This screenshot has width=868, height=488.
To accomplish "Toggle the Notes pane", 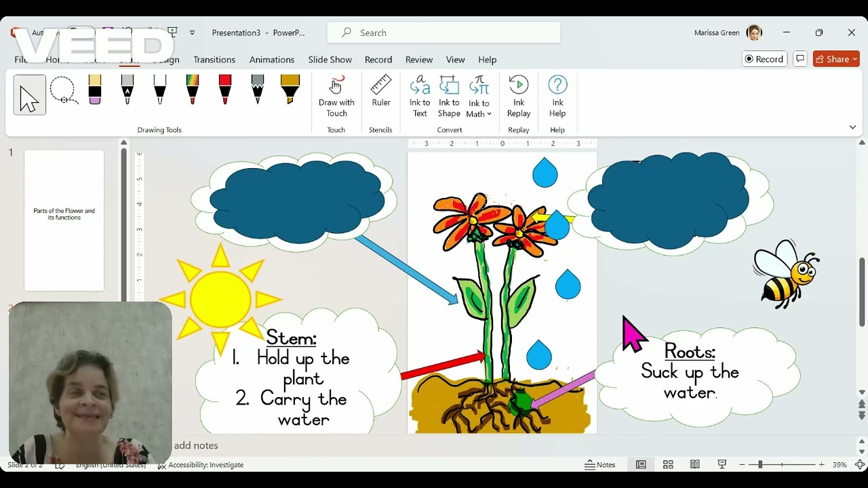I will point(600,465).
